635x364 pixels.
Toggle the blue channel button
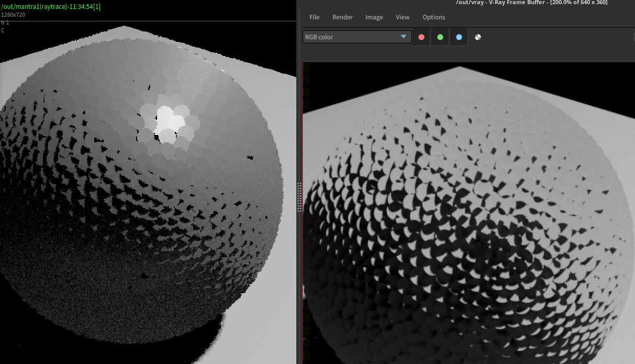pyautogui.click(x=459, y=37)
